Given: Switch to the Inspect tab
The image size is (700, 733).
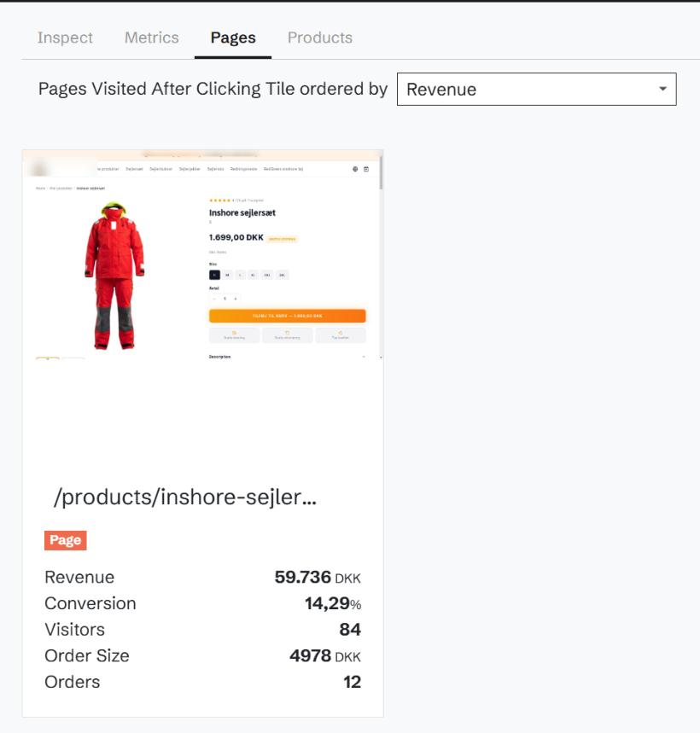Looking at the screenshot, I should (x=65, y=38).
